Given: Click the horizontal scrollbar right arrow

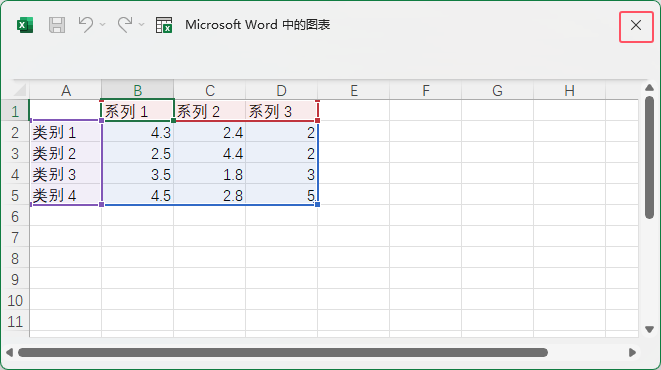Looking at the screenshot, I should [632, 352].
